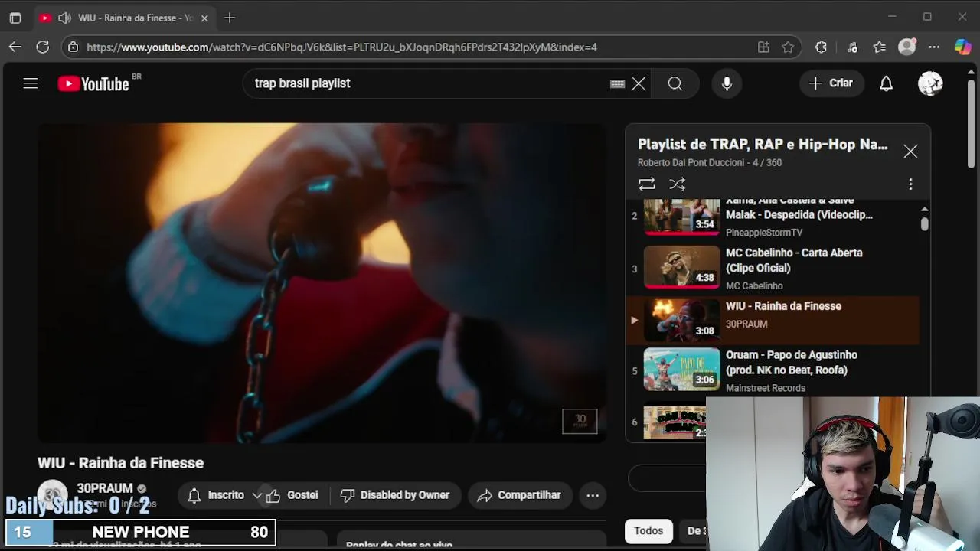
Task: Open the Carta Aberta thumbnail
Action: [x=681, y=267]
